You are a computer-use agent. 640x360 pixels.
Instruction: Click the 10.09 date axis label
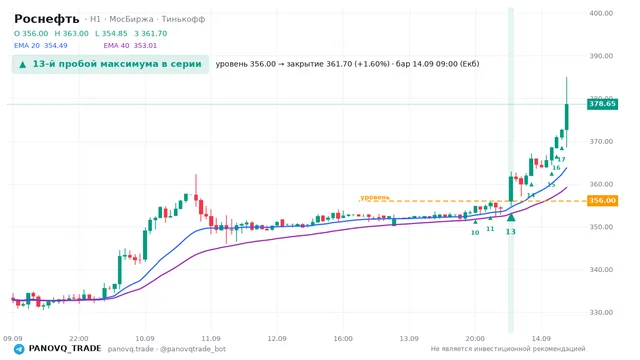145,339
